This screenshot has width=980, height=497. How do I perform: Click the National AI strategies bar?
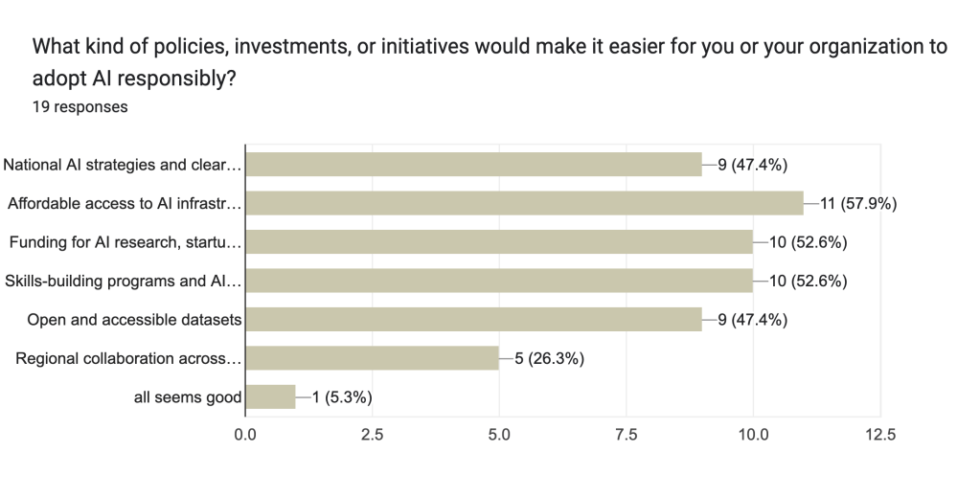(473, 165)
